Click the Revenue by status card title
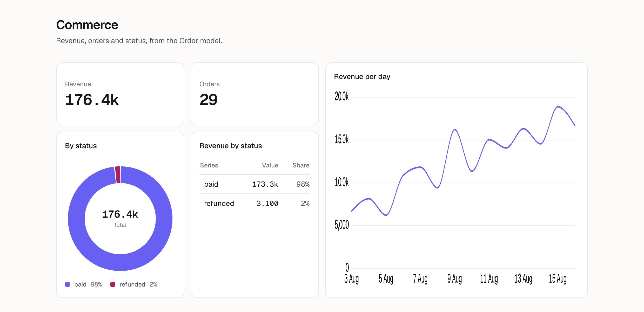The image size is (644, 312). pos(231,146)
